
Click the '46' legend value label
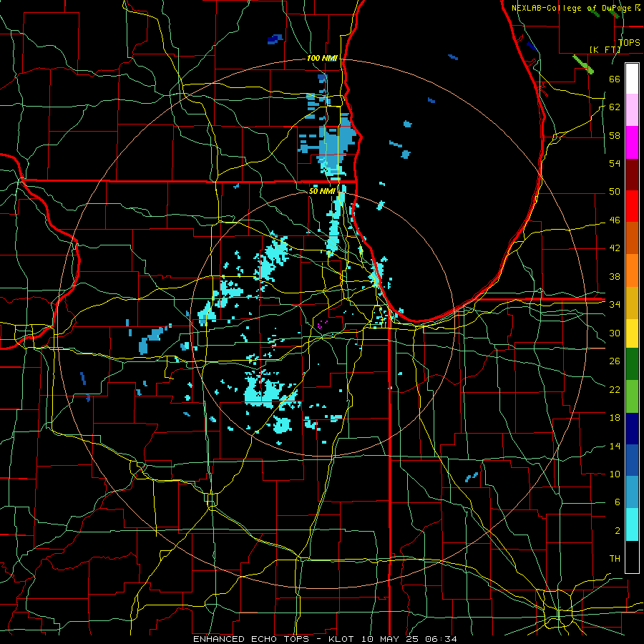pos(615,220)
